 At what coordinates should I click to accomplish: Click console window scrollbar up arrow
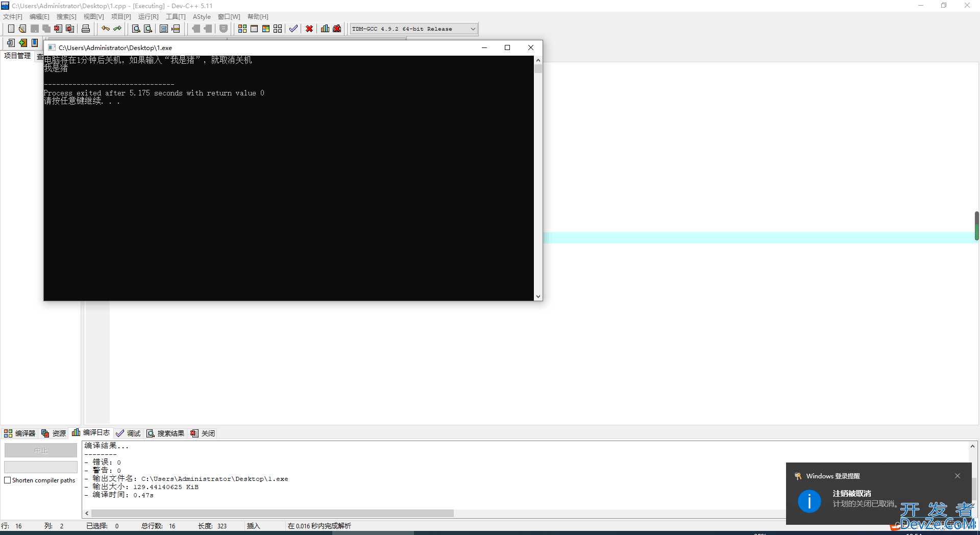[x=538, y=60]
